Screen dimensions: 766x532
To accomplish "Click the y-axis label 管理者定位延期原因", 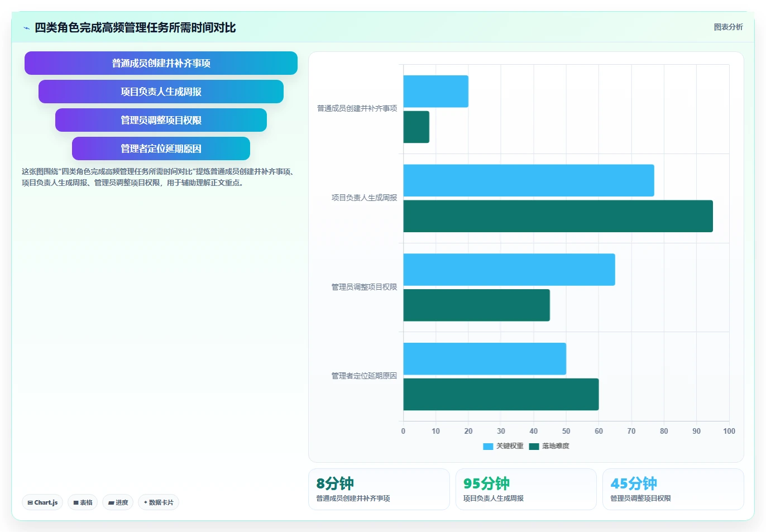I will click(365, 376).
